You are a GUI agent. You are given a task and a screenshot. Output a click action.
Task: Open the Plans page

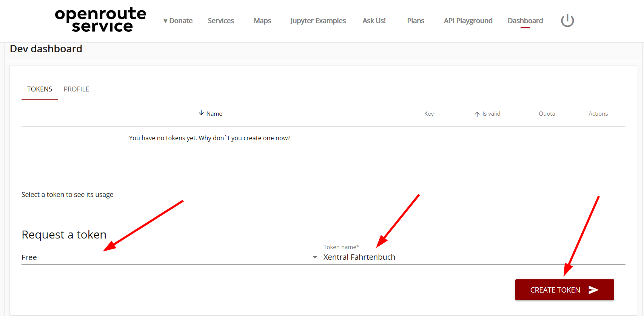coord(416,21)
